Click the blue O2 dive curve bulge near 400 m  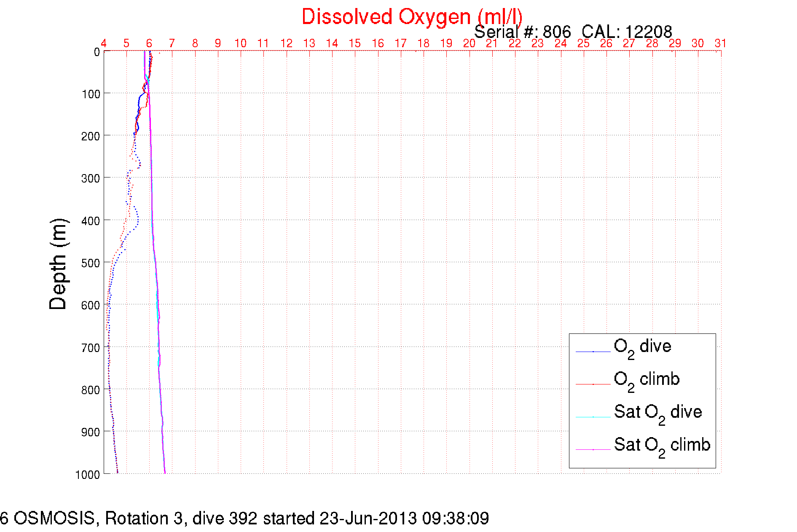point(137,219)
